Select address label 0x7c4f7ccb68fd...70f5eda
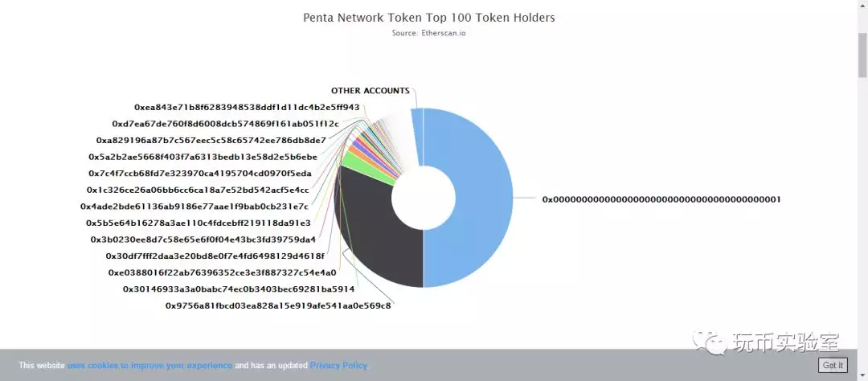 pyautogui.click(x=200, y=174)
